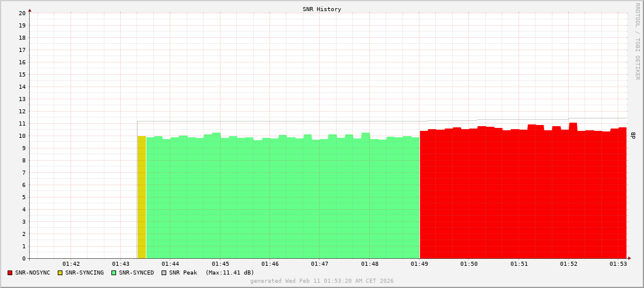
Task: Click the 01:49 time axis label
Action: coord(419,264)
